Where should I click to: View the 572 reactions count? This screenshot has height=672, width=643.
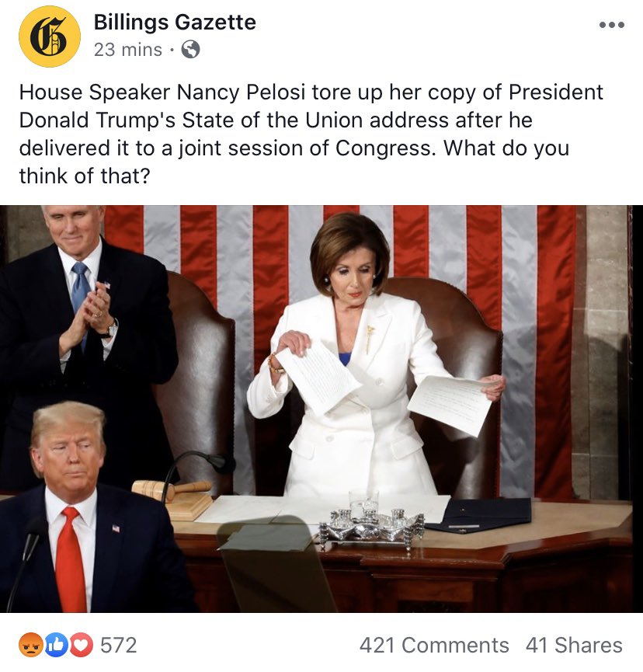pos(119,645)
